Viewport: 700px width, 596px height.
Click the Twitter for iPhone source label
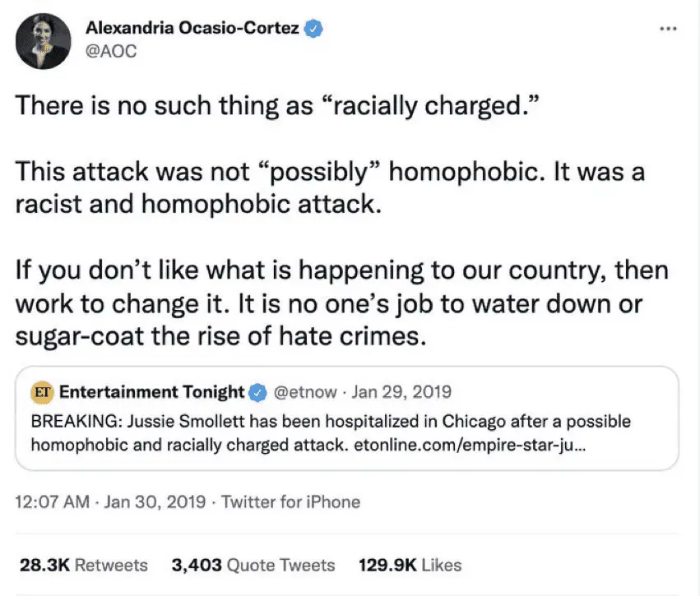point(290,501)
